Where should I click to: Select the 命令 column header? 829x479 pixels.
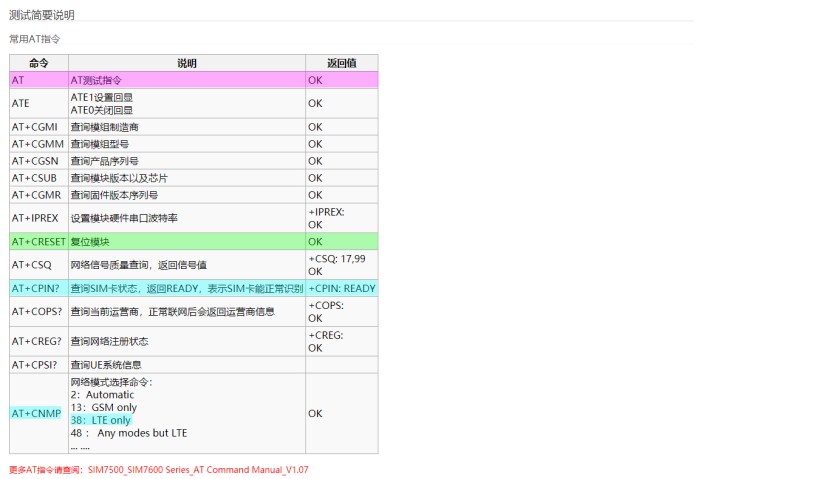pos(38,62)
